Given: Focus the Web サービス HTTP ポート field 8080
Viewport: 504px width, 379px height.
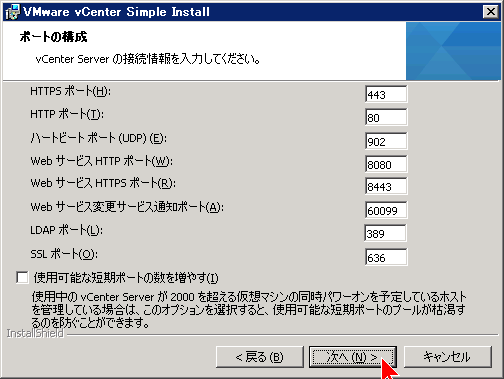Looking at the screenshot, I should coord(386,164).
